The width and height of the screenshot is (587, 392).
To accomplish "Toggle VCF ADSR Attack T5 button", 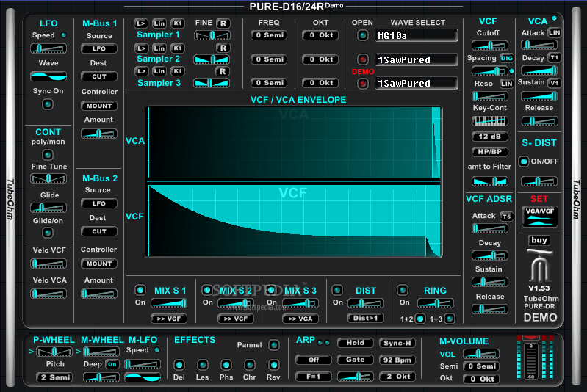I will tap(506, 217).
